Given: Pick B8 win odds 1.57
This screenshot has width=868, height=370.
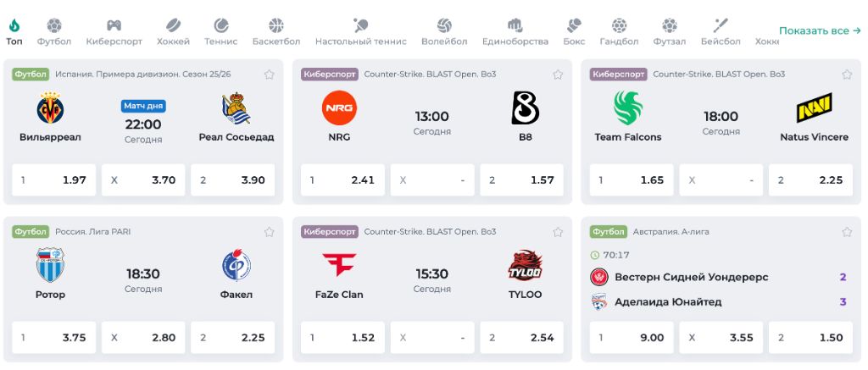Looking at the screenshot, I should click(521, 180).
